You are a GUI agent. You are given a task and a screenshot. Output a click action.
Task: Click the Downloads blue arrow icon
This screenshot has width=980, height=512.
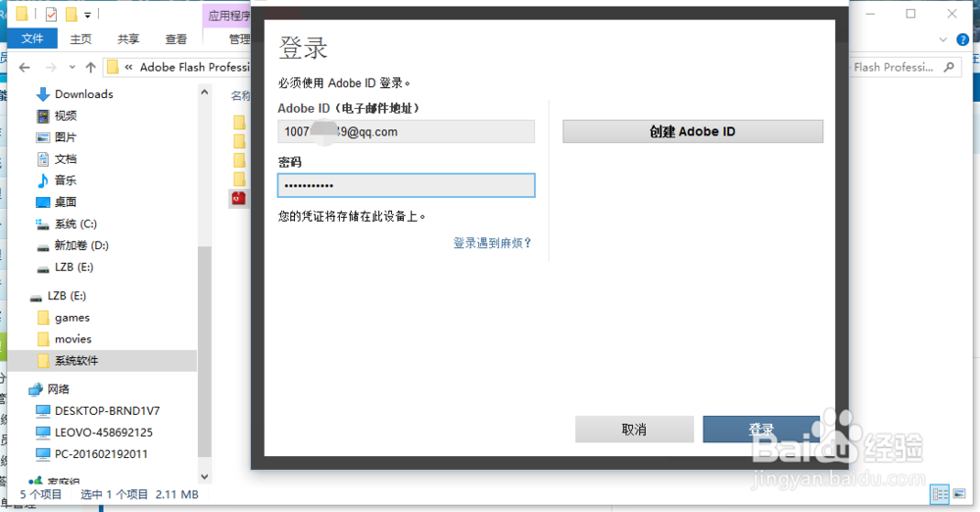coord(42,94)
